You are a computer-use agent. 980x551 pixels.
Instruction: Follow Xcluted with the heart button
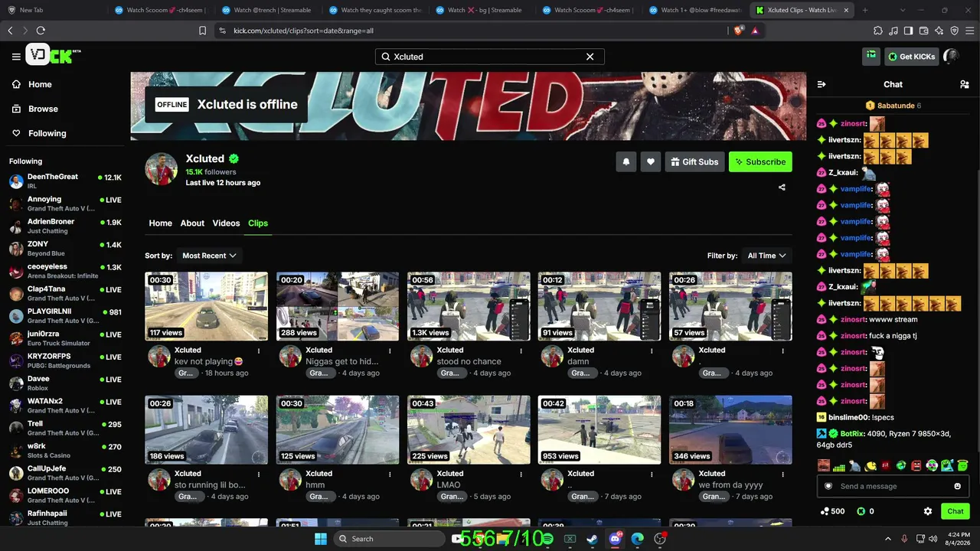click(x=651, y=161)
